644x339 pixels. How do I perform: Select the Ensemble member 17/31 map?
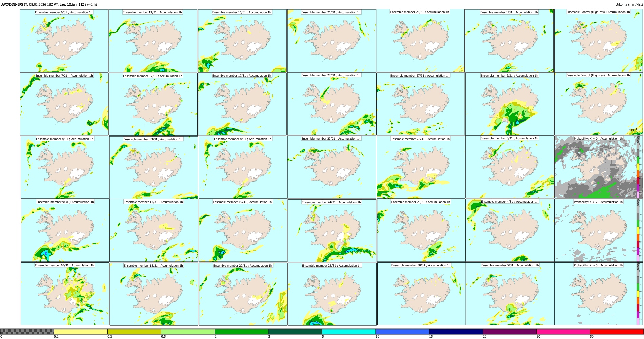point(242,104)
